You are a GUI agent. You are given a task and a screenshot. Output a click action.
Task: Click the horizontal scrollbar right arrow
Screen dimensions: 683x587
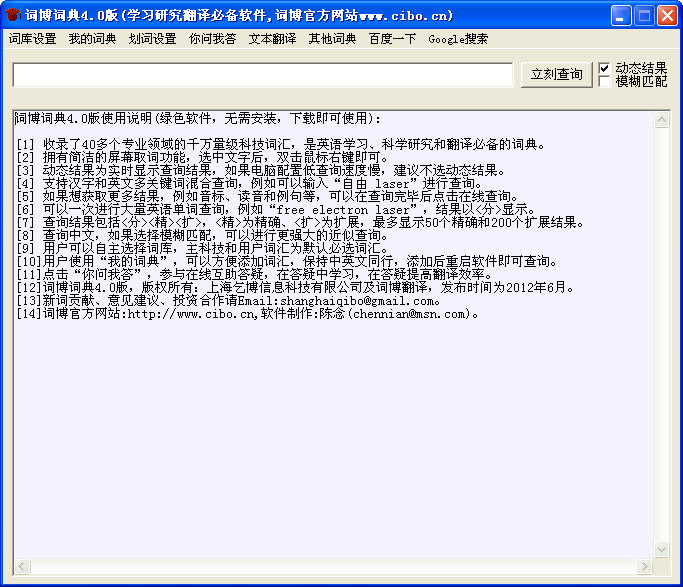[x=646, y=567]
